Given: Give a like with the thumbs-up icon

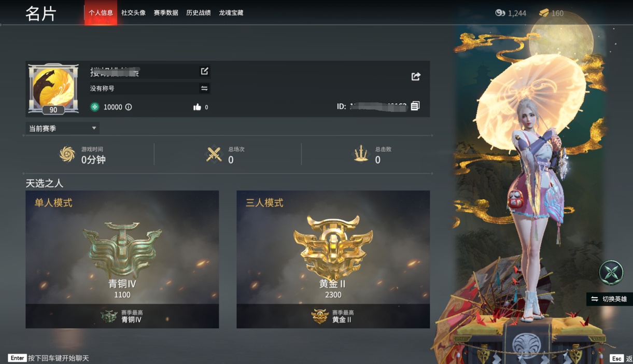Looking at the screenshot, I should point(197,107).
